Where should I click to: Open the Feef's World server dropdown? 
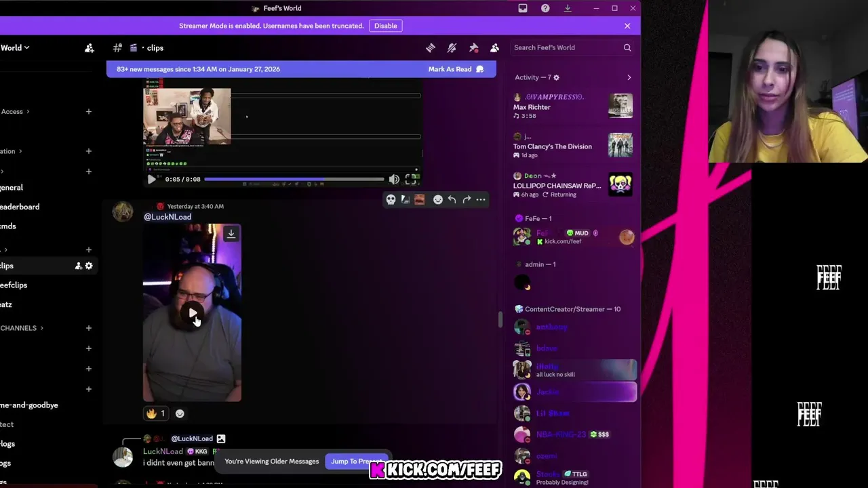pyautogui.click(x=15, y=47)
